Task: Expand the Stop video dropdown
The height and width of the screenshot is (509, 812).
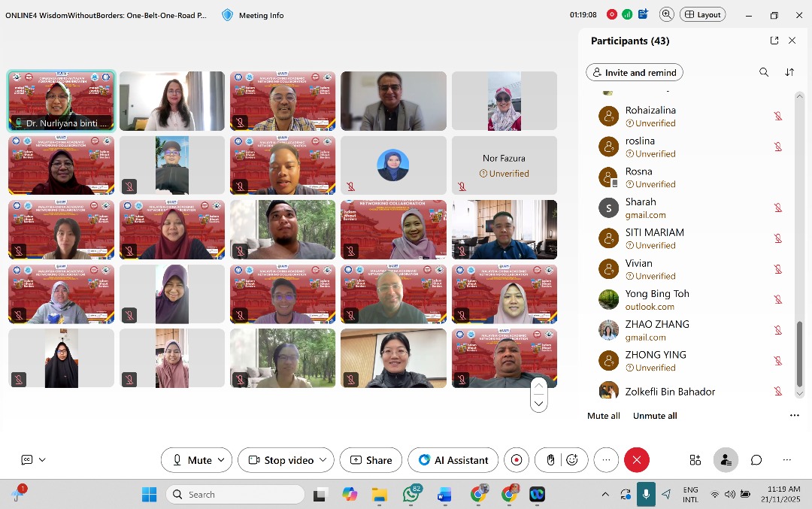Action: coord(323,459)
